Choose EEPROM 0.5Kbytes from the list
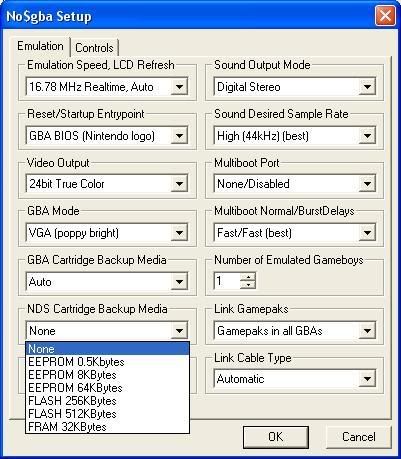This screenshot has width=401, height=459. point(107,362)
